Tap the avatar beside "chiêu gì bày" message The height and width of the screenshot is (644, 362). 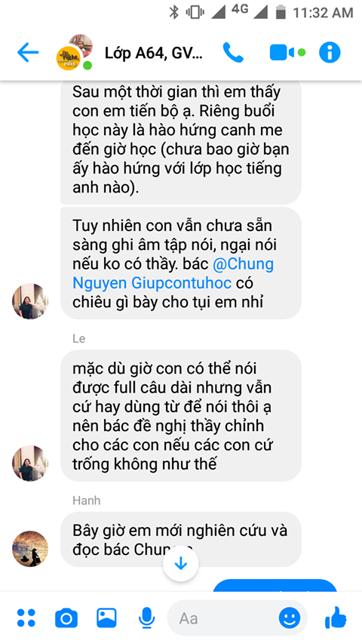point(30,301)
